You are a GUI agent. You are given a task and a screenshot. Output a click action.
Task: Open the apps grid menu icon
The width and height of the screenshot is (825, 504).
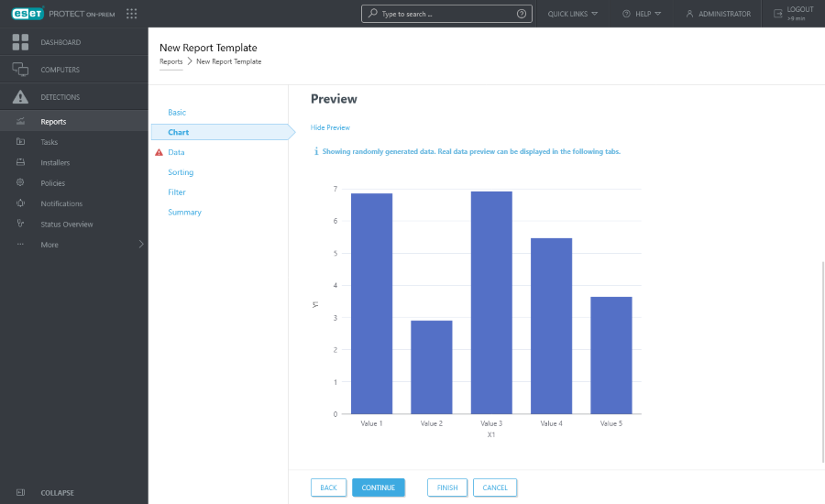[131, 14]
